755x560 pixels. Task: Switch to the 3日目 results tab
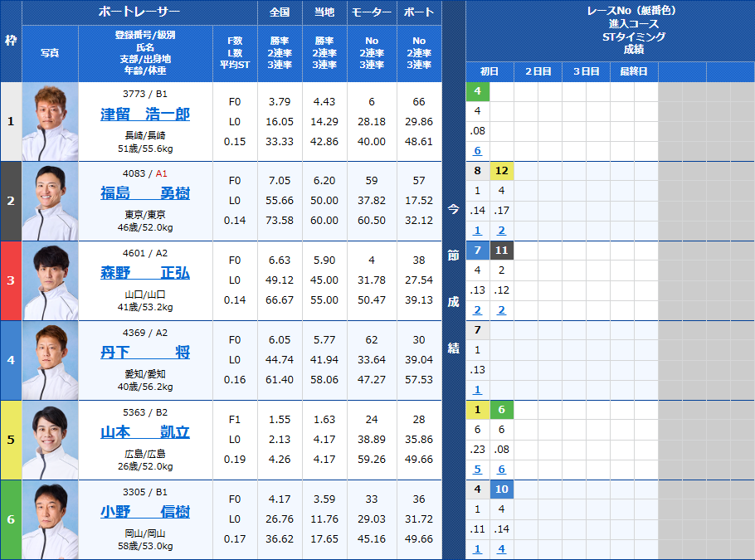tap(587, 71)
